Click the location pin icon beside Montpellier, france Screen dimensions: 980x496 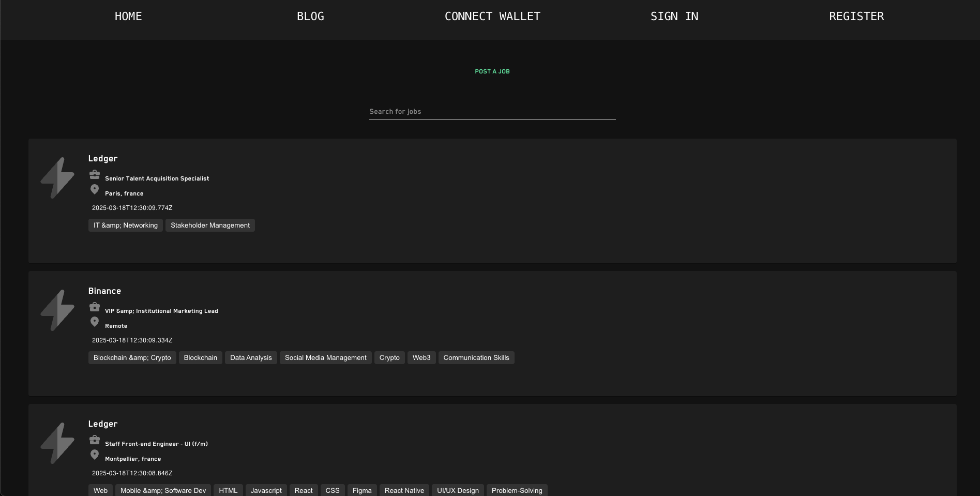(95, 455)
